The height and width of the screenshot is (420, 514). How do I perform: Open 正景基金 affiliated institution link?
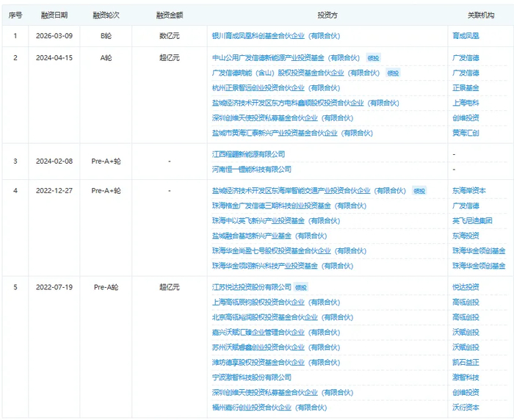point(466,88)
